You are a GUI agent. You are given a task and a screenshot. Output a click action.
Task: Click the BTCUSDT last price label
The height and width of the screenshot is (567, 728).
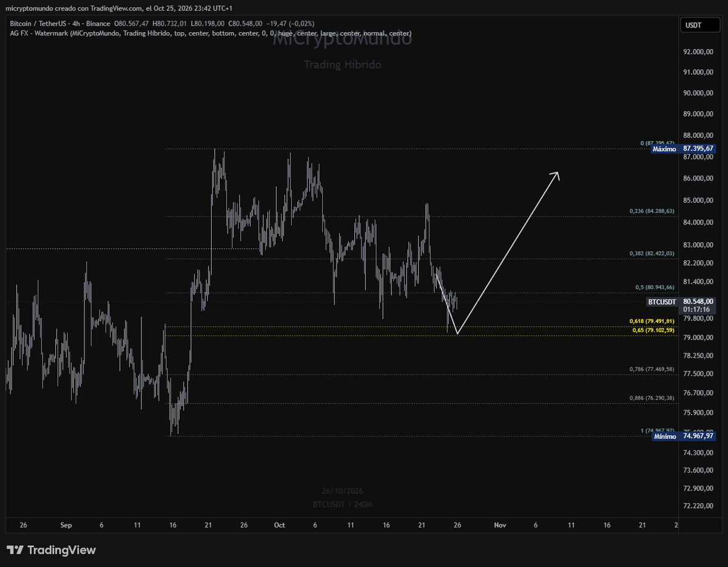[662, 302]
